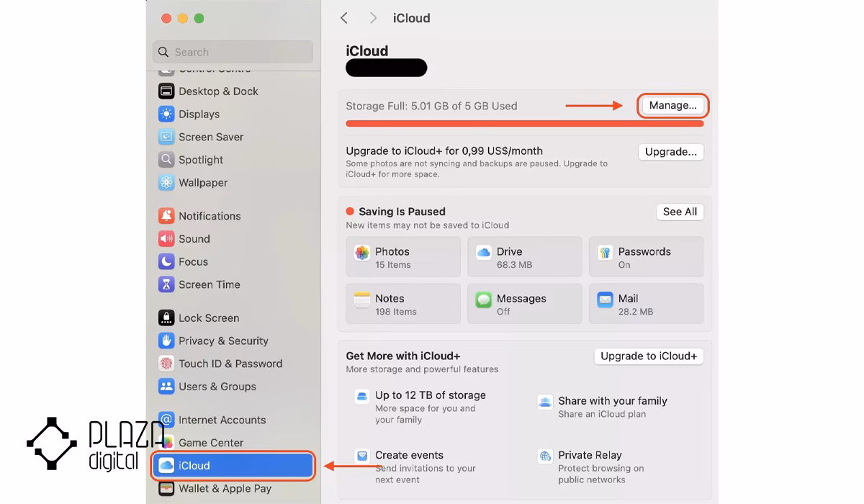
Task: Open the Lock Screen icon
Action: pyautogui.click(x=166, y=318)
